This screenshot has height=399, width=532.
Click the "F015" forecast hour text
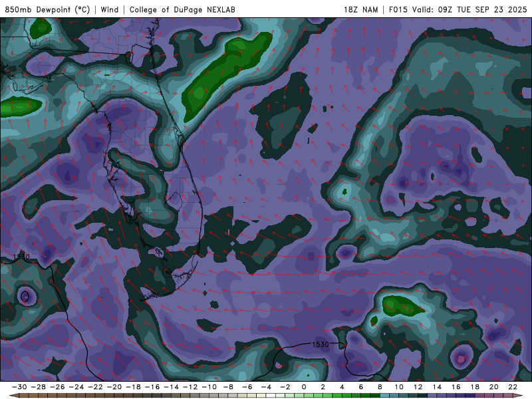point(398,9)
